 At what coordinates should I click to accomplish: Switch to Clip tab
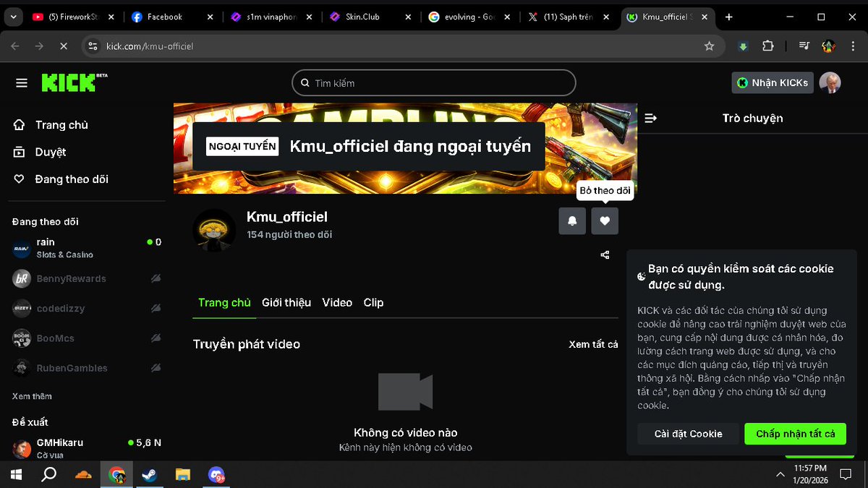(x=373, y=302)
